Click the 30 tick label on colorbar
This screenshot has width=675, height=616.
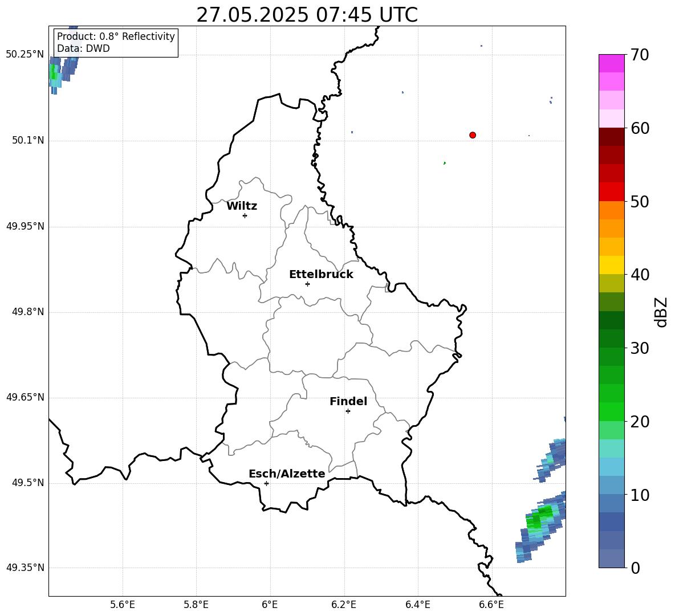[640, 348]
